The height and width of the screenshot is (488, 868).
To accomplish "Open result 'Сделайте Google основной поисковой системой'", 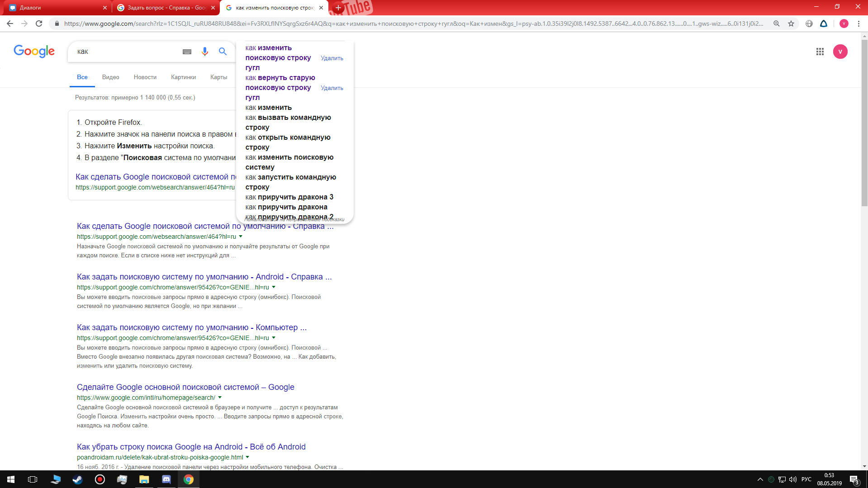I will pos(185,387).
